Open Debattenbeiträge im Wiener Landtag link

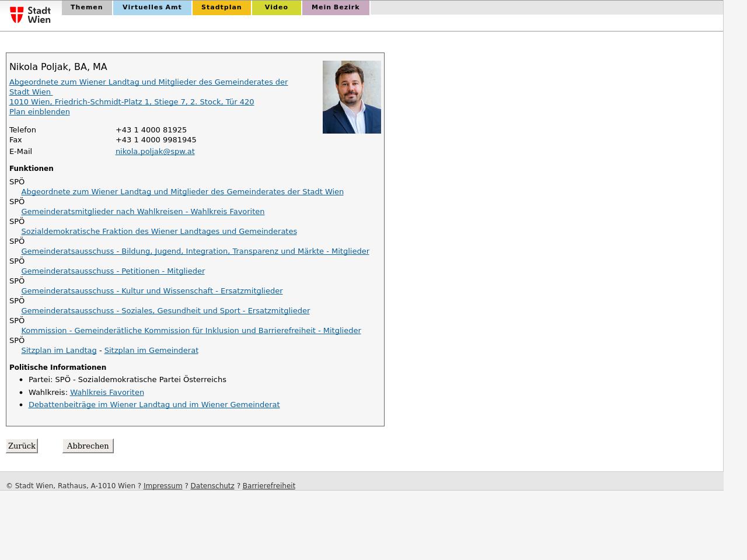(154, 405)
